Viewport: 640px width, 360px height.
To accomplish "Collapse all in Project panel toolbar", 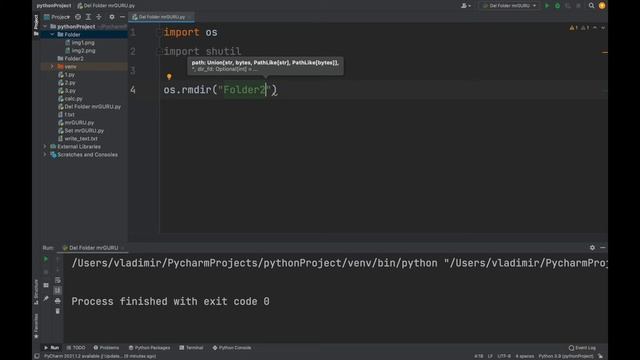I will (99, 17).
